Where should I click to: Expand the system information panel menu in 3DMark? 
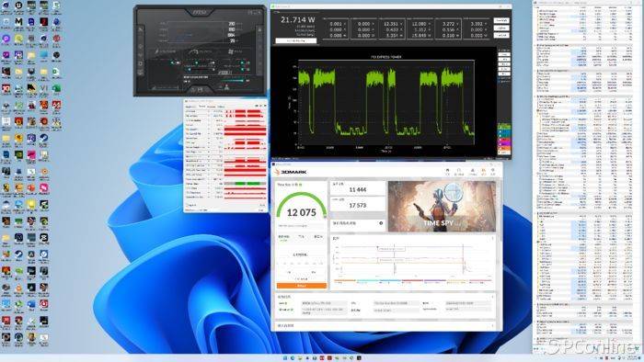[493, 297]
